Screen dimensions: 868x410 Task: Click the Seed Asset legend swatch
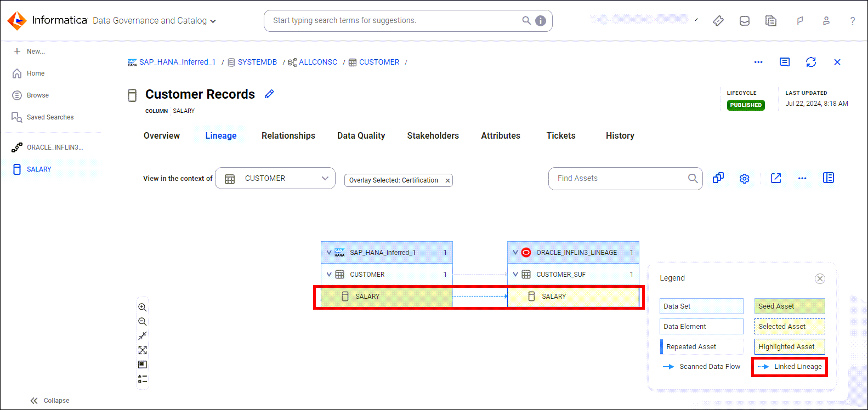tap(790, 306)
